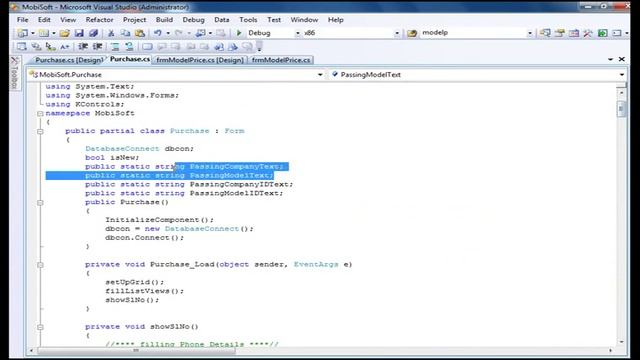
Task: Click the vertical scrollbar down arrow
Action: click(x=621, y=342)
